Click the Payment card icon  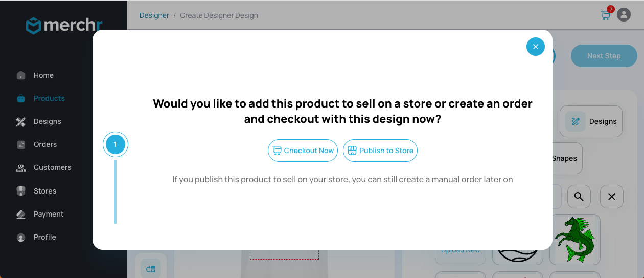click(x=21, y=215)
